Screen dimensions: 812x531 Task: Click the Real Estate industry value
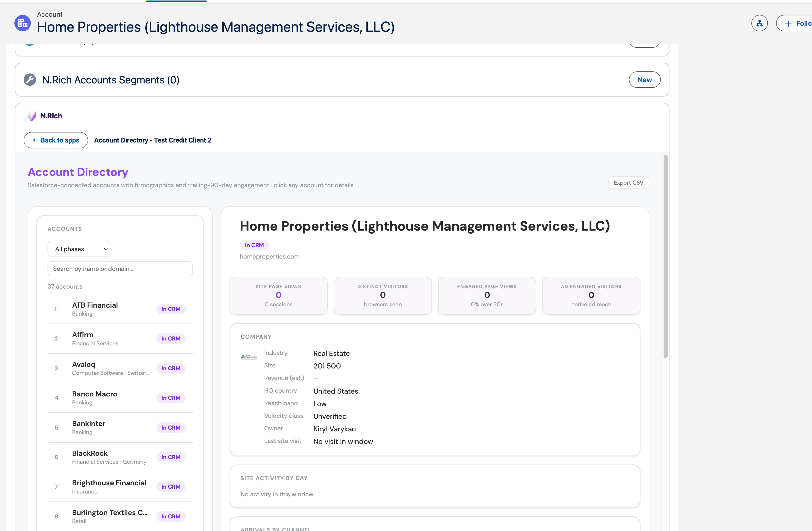pos(332,354)
